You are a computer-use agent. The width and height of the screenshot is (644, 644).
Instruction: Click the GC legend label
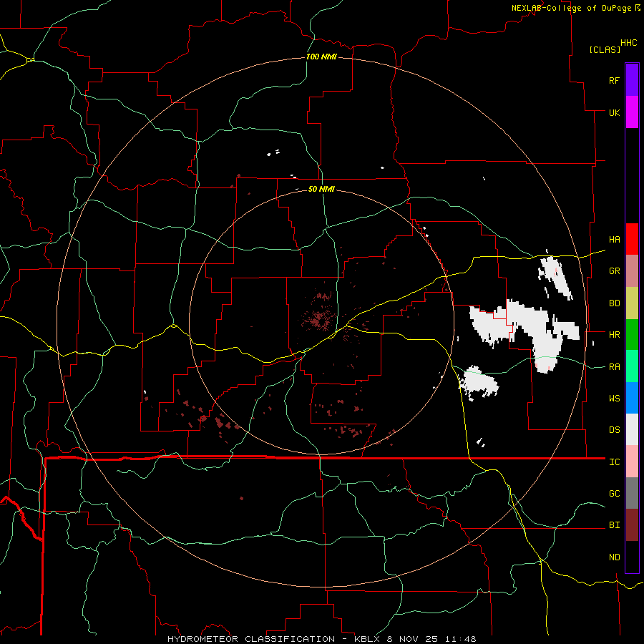click(615, 494)
